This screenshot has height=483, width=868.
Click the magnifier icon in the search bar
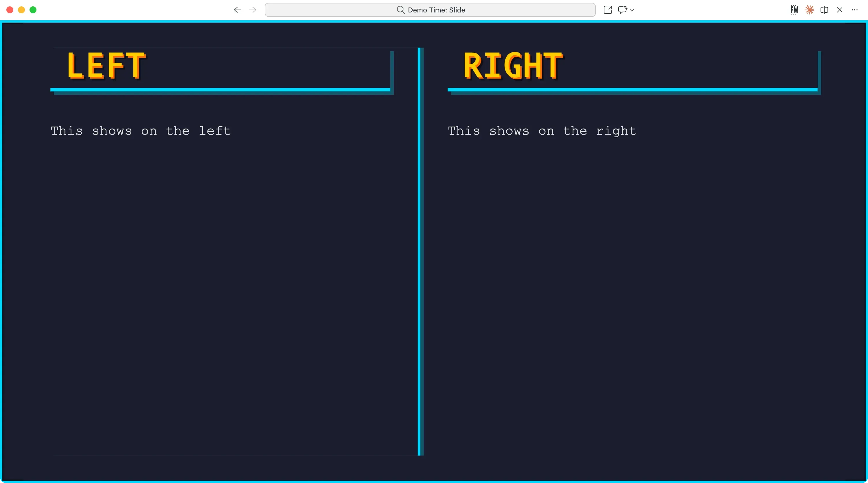tap(401, 10)
